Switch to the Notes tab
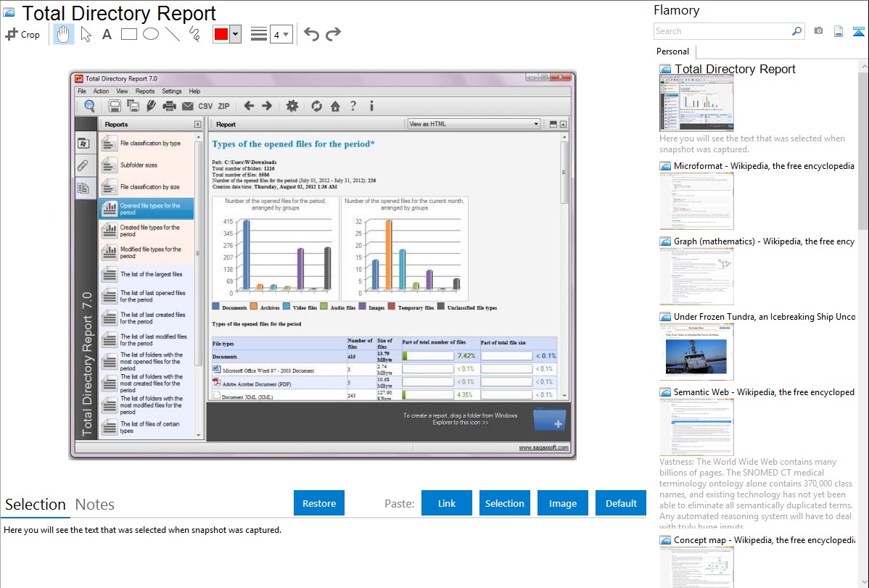 click(95, 505)
